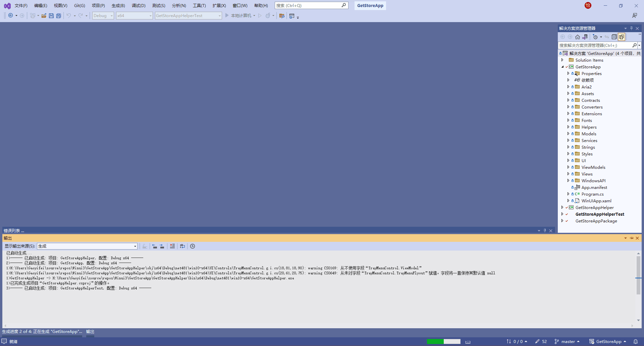The height and width of the screenshot is (346, 644).
Task: Open the 编辑(E) menu
Action: (41, 6)
